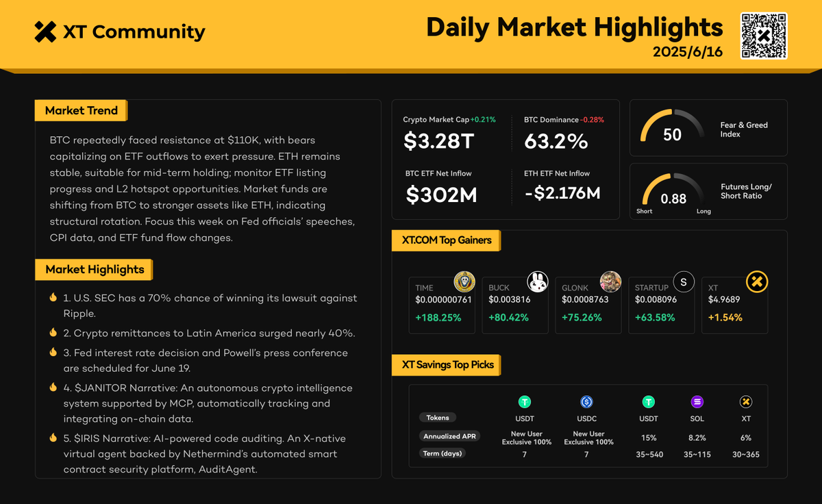Click the BUCK token bunny icon
This screenshot has height=504, width=822.
coord(538,282)
